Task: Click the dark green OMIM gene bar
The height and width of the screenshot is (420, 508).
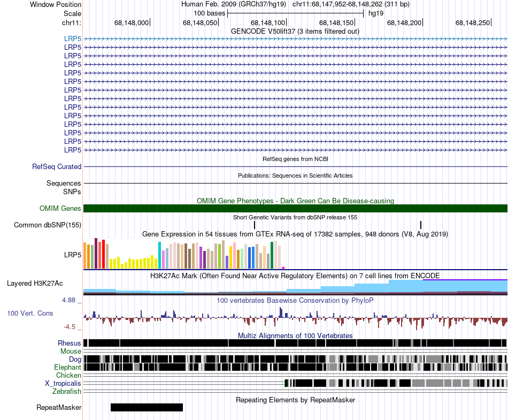Action: point(295,208)
